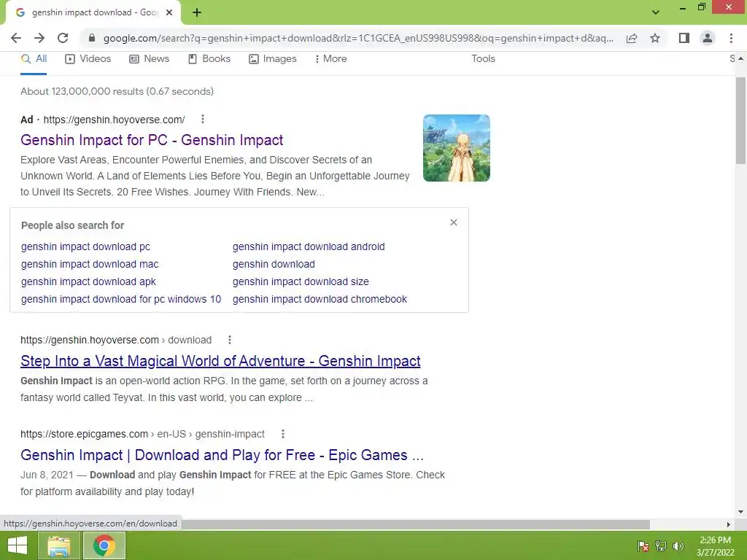Image resolution: width=747 pixels, height=560 pixels.
Task: Switch to the Books search tab
Action: click(209, 58)
